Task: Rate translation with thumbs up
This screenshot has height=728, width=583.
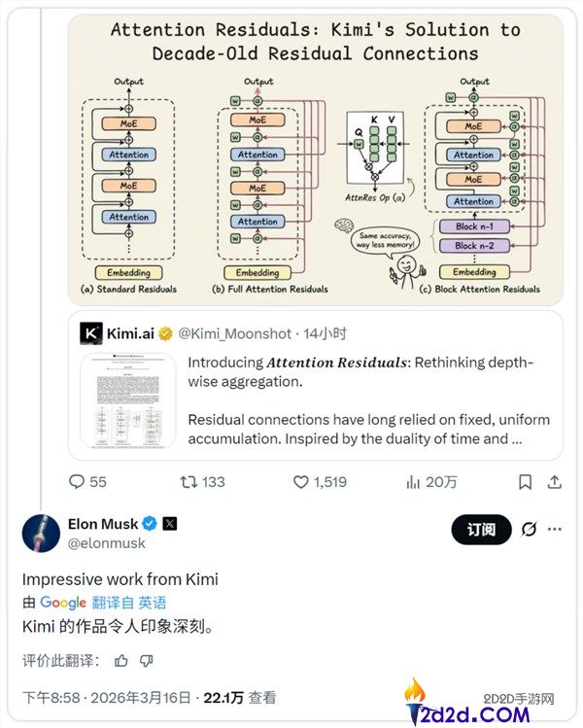Action: (x=121, y=660)
